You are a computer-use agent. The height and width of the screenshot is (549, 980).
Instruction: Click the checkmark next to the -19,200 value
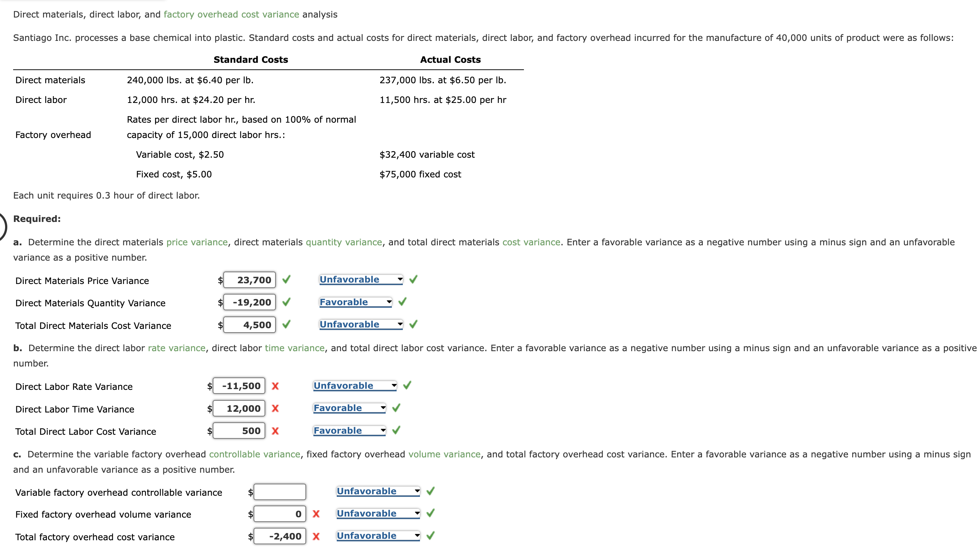click(x=287, y=302)
